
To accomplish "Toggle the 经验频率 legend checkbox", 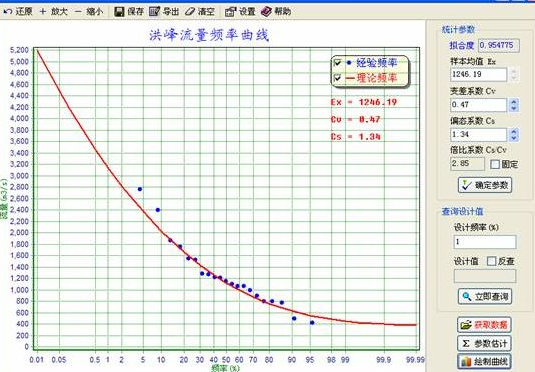I will [337, 63].
